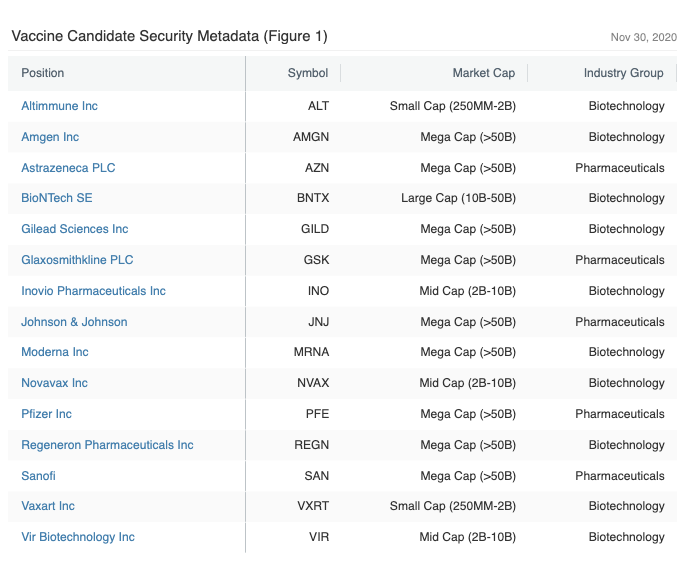This screenshot has width=681, height=569.
Task: Select the Sanofi position link
Action: [38, 476]
